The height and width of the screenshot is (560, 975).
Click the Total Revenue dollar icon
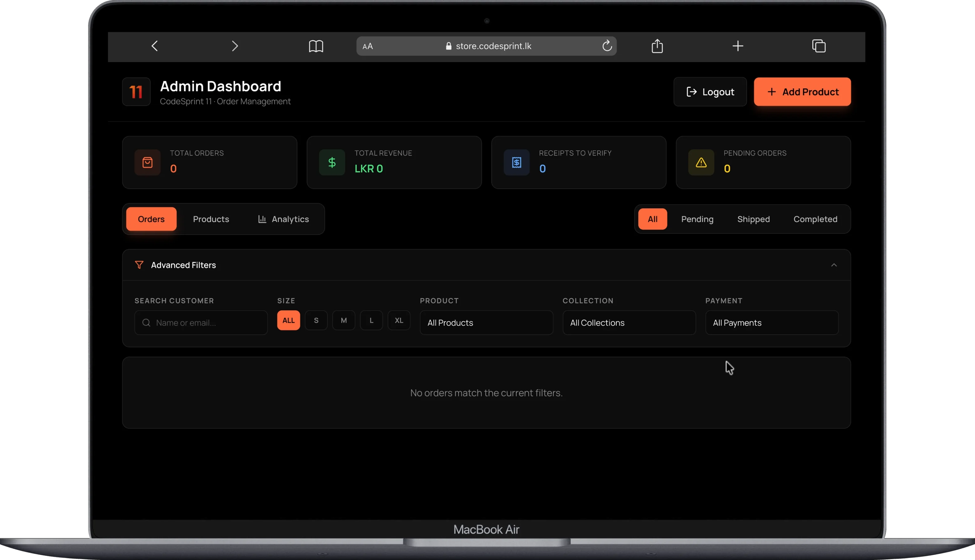click(x=332, y=162)
